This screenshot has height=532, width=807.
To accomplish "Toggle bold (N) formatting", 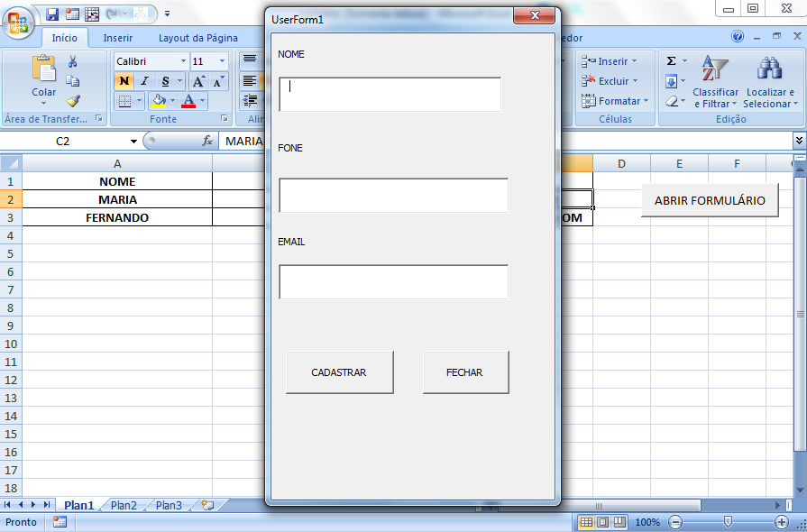I will coord(124,81).
